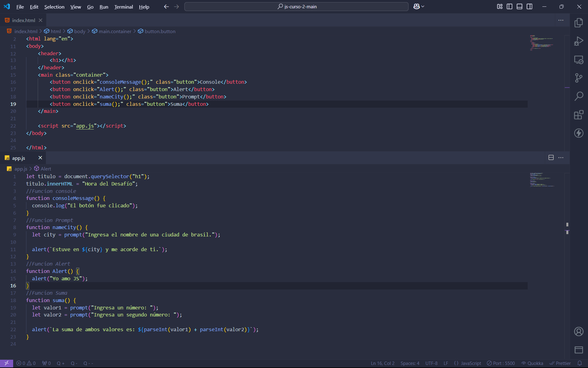Open the File menu

[20, 7]
